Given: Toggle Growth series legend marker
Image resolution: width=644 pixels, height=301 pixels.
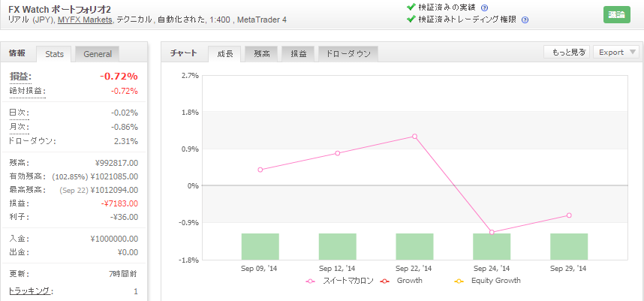Looking at the screenshot, I should (385, 281).
